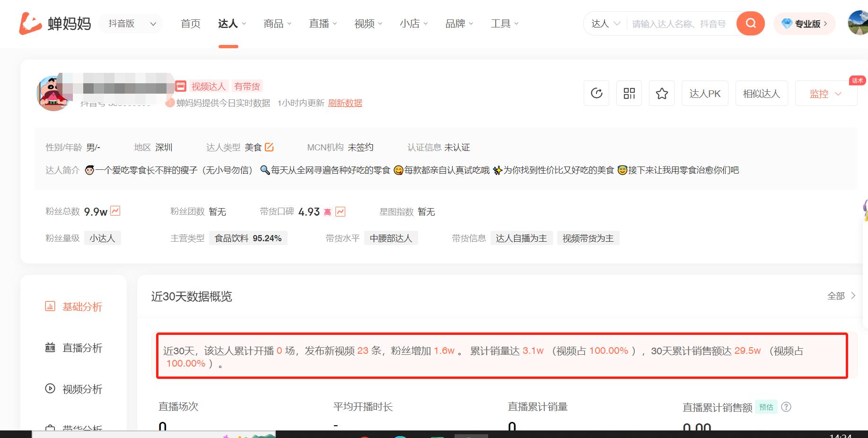Viewport: 868px width, 438px height.
Task: Click the 刷新数据 link
Action: coord(345,103)
